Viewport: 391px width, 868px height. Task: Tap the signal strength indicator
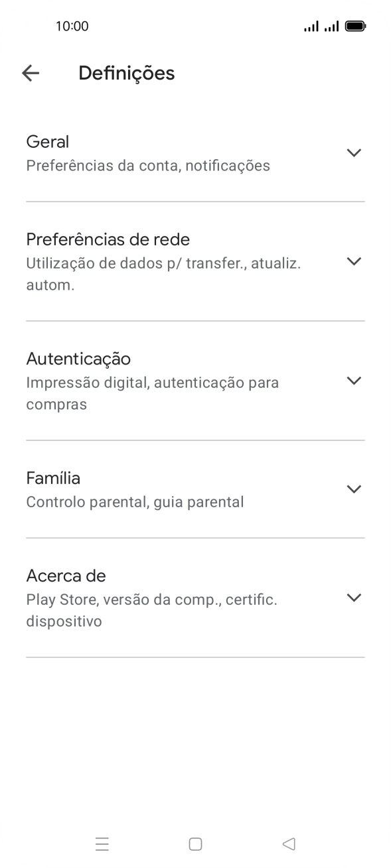(309, 27)
